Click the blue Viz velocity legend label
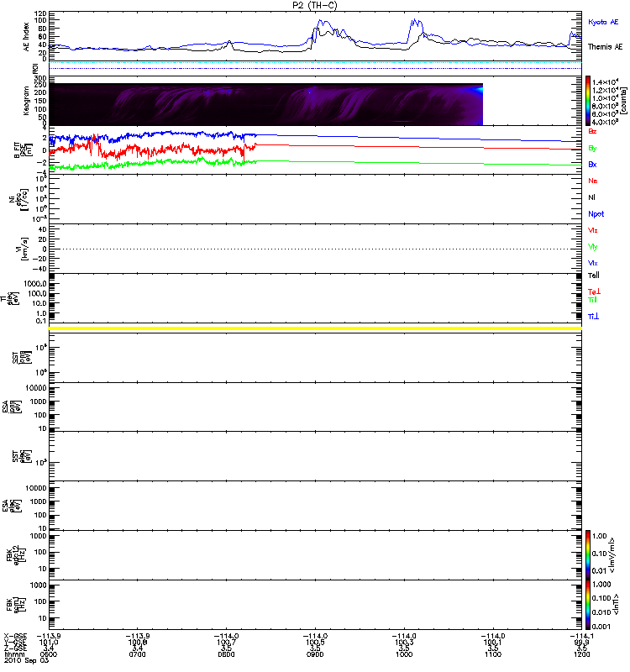Image resolution: width=630 pixels, height=672 pixels. [x=593, y=263]
